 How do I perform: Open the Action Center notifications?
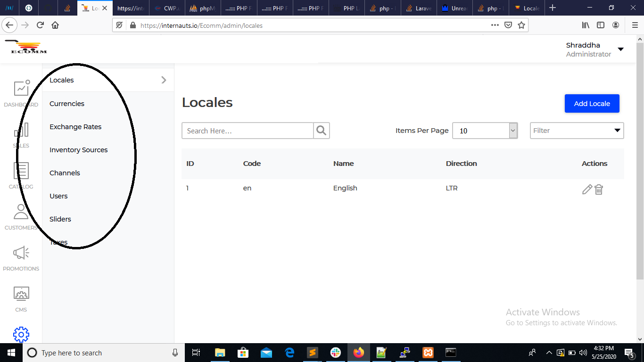coord(629,353)
